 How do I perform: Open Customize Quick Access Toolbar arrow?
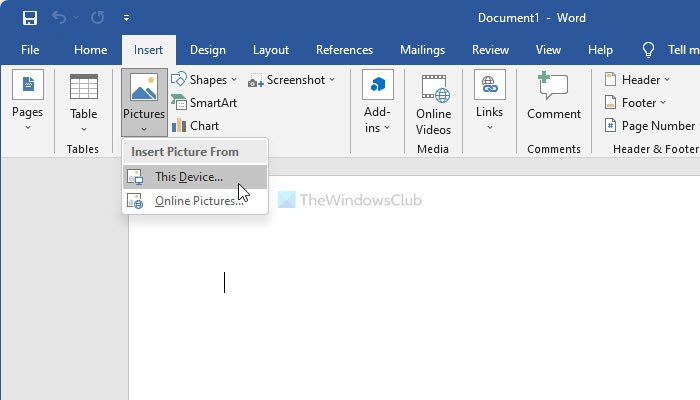[126, 18]
